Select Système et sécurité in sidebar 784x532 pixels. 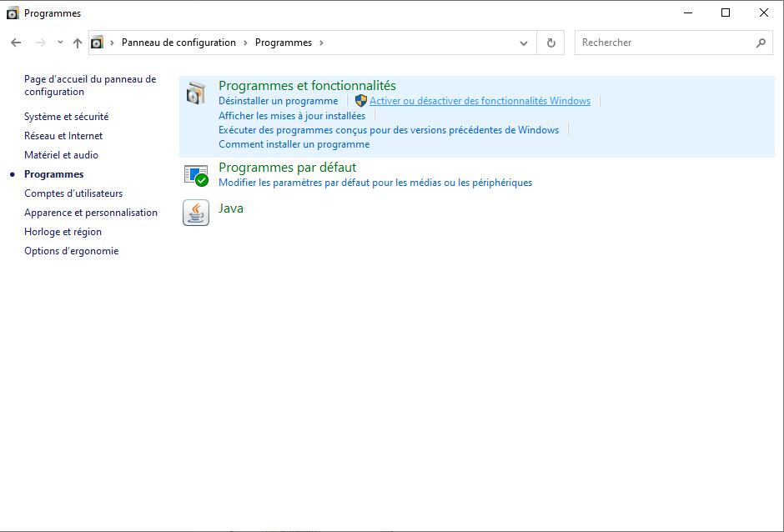tap(66, 117)
